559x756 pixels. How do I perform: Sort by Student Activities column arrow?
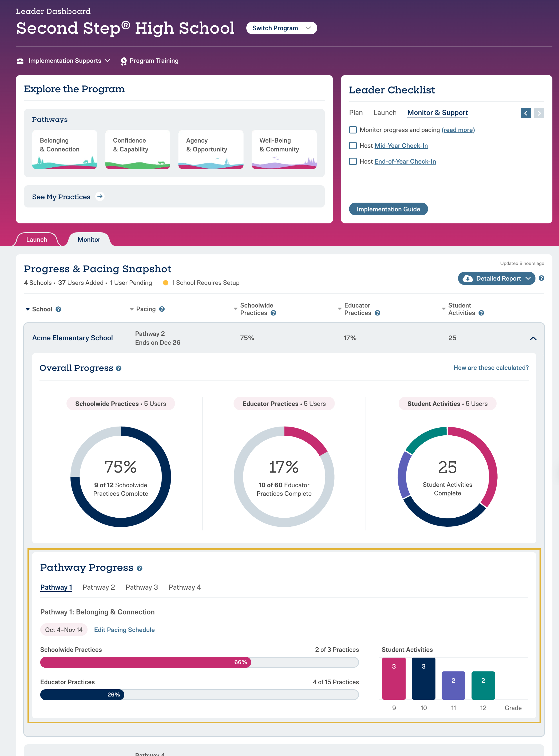pos(444,309)
